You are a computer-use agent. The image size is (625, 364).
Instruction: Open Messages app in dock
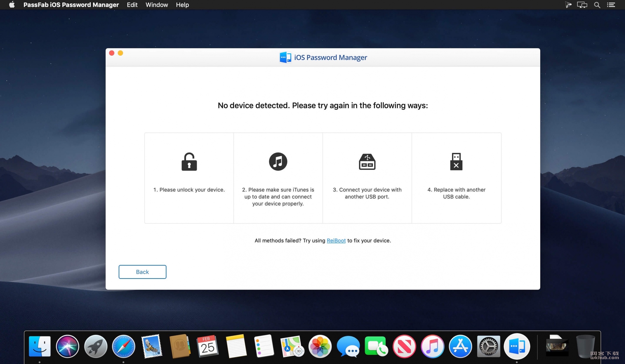(348, 346)
